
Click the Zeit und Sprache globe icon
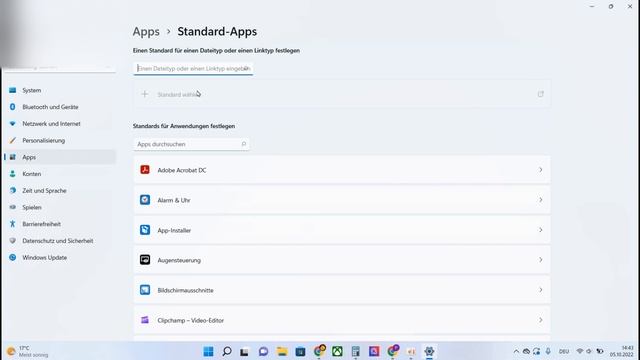(x=13, y=191)
